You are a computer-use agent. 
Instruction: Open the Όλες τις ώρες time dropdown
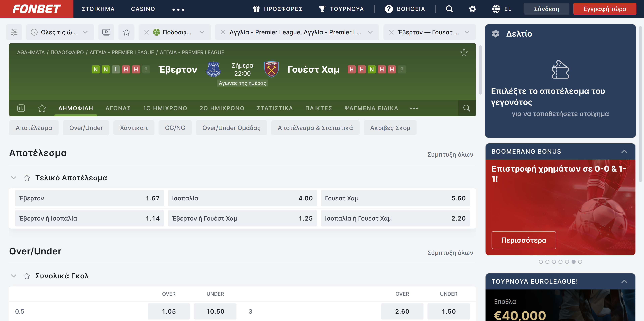click(x=60, y=32)
